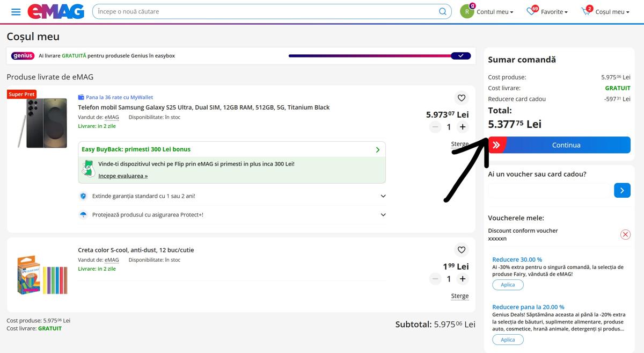Apply the Reducere 30.00 % voucher

point(508,285)
